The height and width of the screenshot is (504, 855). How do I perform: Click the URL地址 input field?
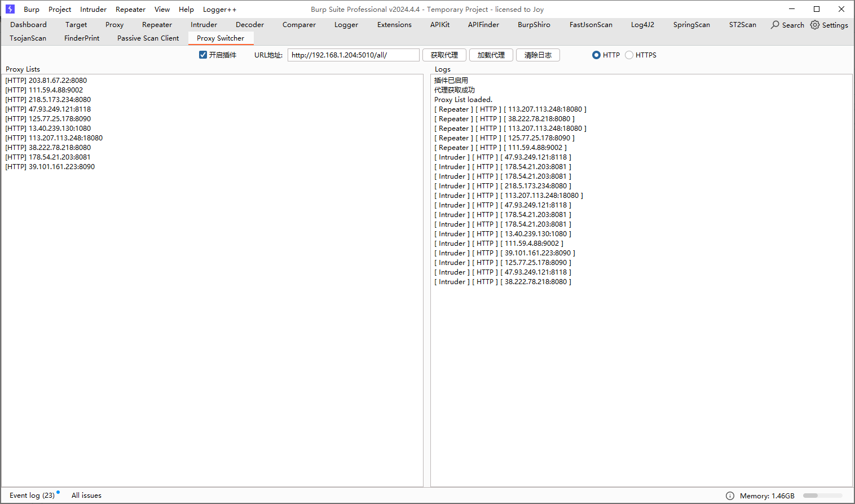tap(354, 55)
